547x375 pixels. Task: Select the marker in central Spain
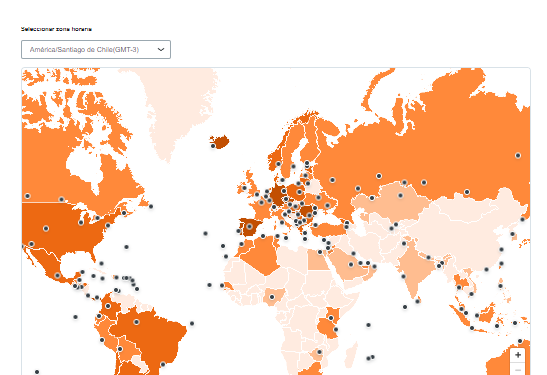click(249, 226)
